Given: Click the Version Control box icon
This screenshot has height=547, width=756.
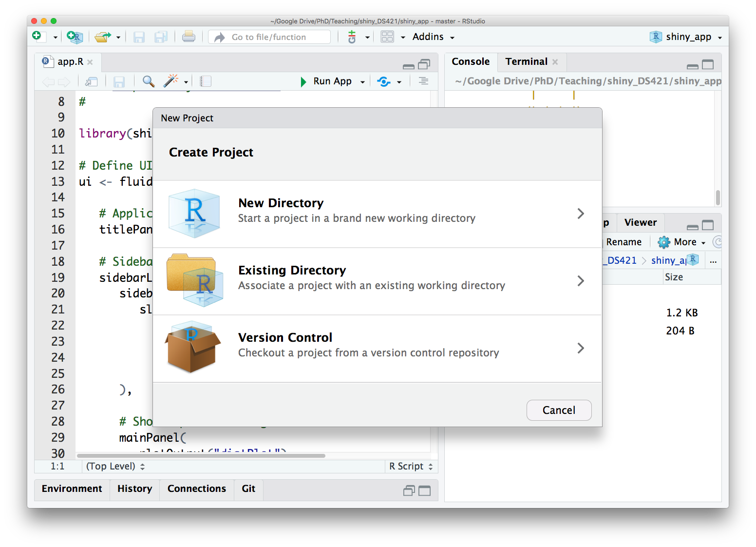Looking at the screenshot, I should tap(193, 347).
